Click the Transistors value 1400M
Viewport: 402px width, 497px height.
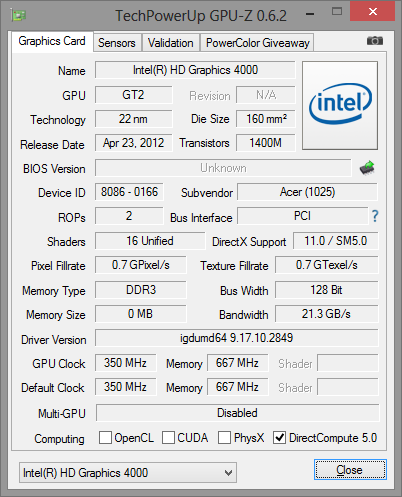tap(266, 143)
